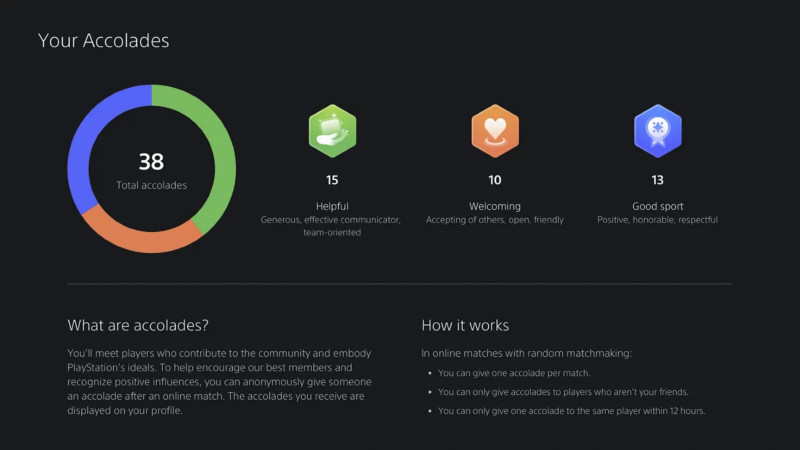
Task: Click the How it works heading
Action: tap(465, 325)
